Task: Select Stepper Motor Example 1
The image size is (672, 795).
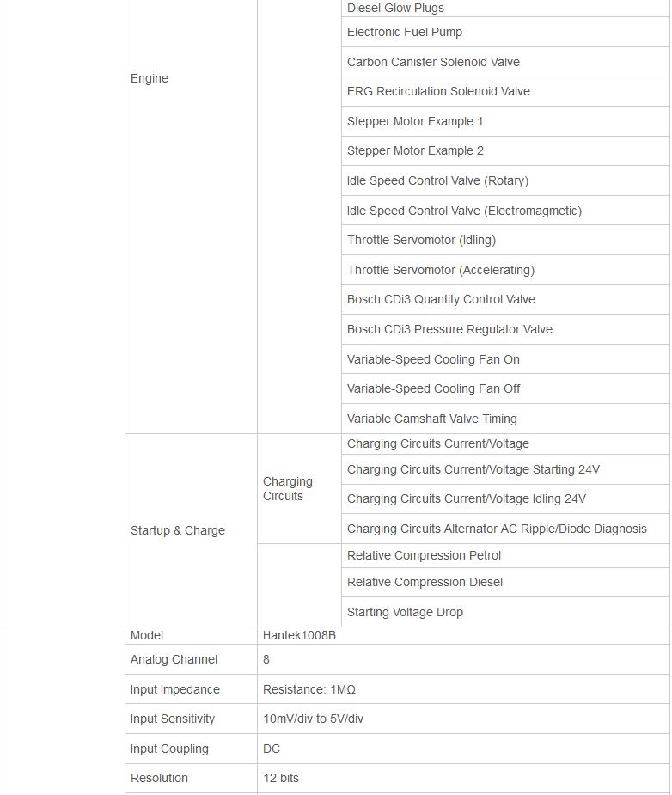Action: (x=415, y=122)
